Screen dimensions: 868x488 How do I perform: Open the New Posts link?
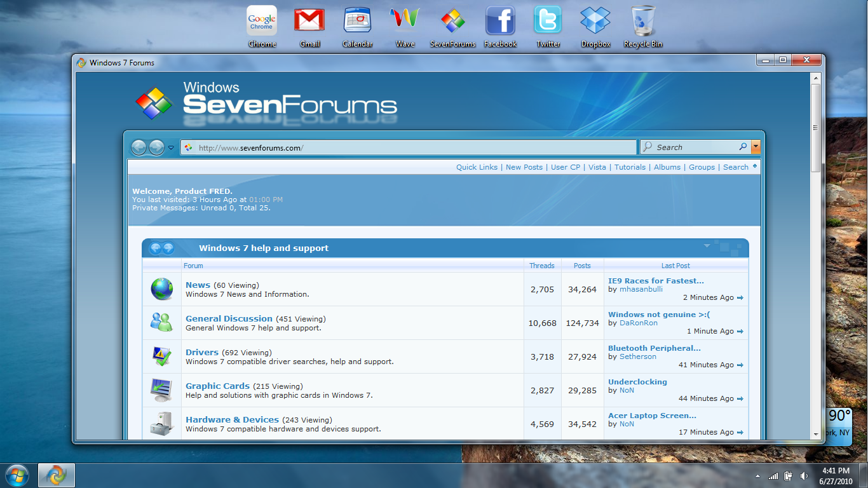(x=524, y=167)
